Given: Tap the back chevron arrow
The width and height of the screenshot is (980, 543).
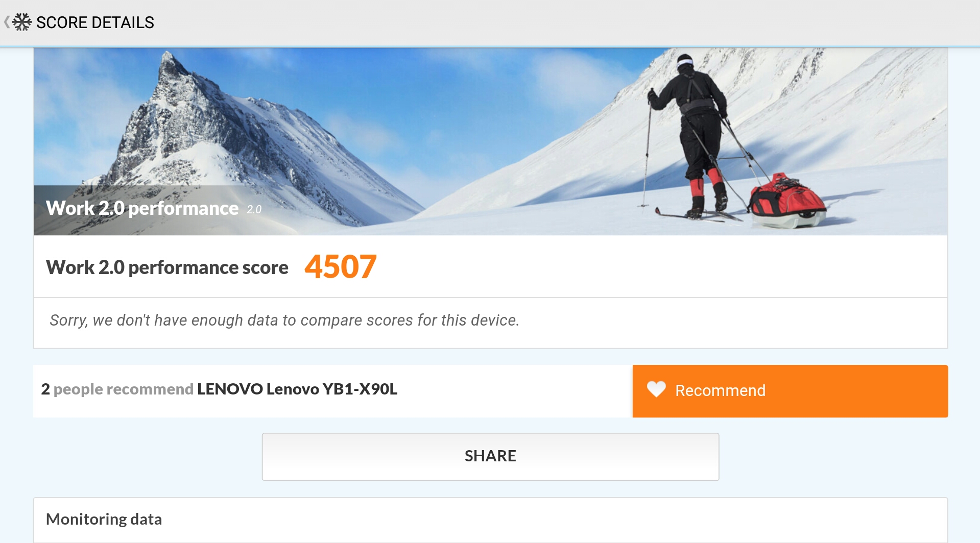Looking at the screenshot, I should (6, 22).
